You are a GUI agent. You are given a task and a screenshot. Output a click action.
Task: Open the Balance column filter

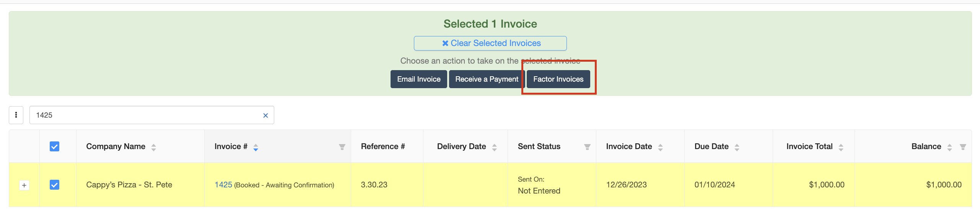click(963, 147)
